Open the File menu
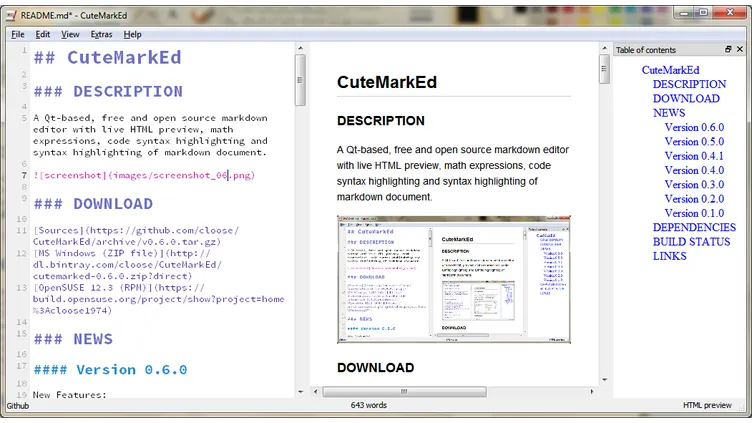 (x=18, y=34)
